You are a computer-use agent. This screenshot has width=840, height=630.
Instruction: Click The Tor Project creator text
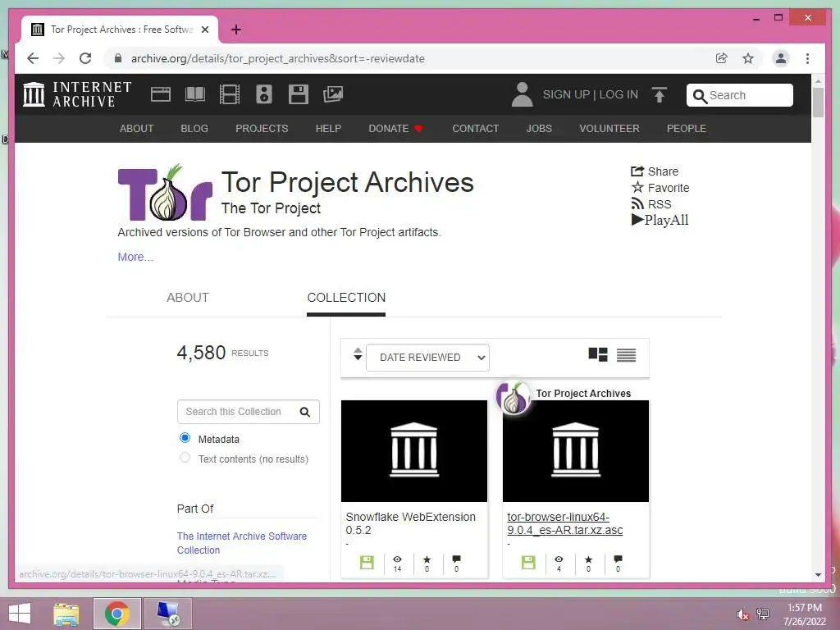point(271,208)
